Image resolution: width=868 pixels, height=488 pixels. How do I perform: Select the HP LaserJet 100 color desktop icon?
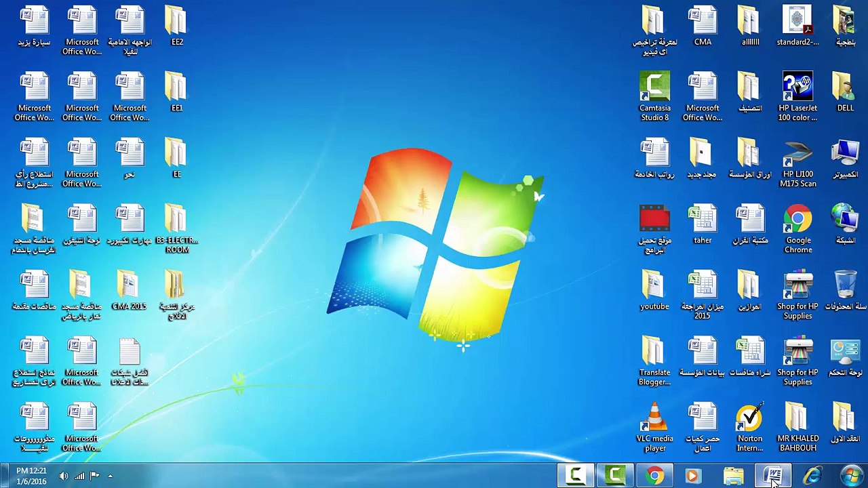797,96
